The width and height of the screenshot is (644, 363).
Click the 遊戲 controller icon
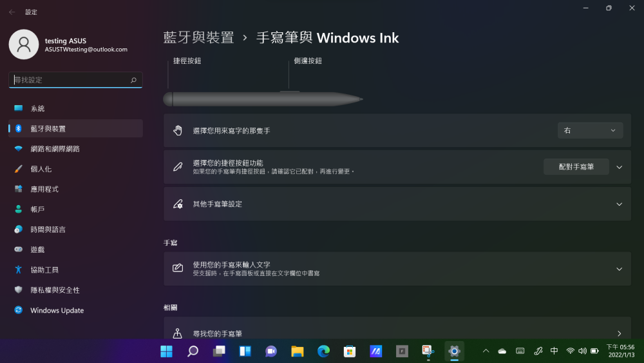(19, 250)
